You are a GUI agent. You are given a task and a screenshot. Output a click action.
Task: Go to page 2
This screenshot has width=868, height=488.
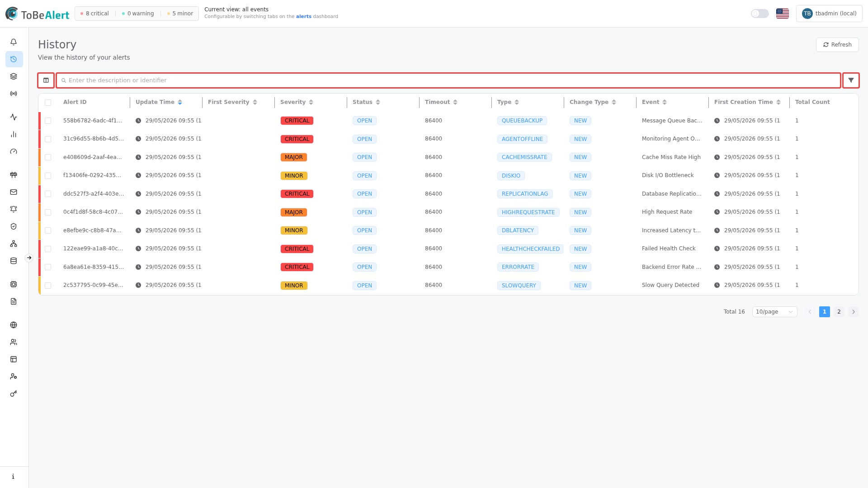point(839,312)
